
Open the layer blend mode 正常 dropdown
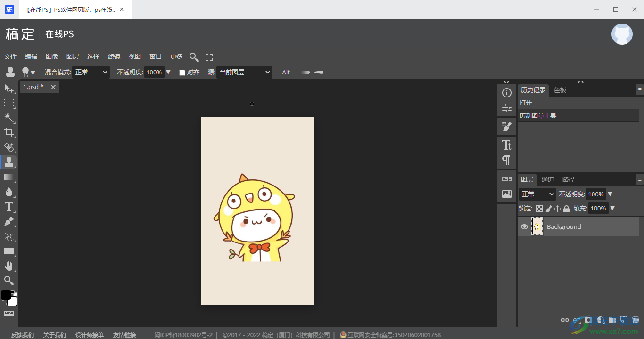(537, 194)
